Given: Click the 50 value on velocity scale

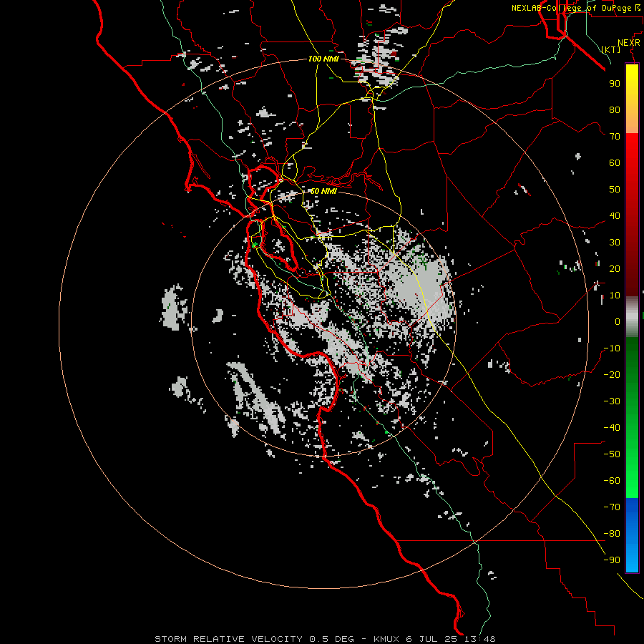Looking at the screenshot, I should pos(615,190).
